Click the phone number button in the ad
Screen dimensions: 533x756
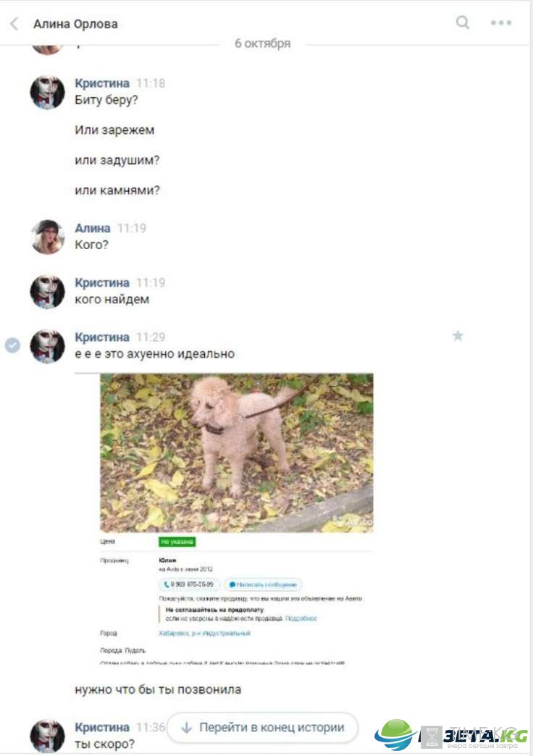[x=190, y=584]
